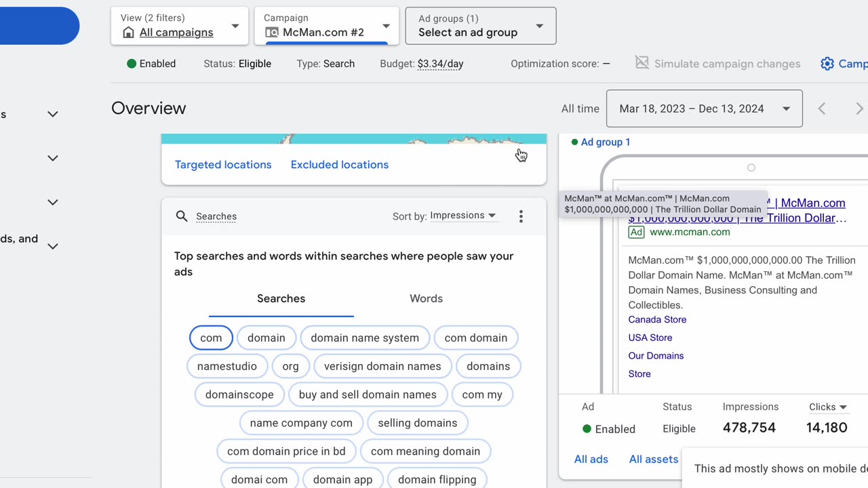Switch to the Searches tab
The height and width of the screenshot is (488, 868).
point(281,299)
